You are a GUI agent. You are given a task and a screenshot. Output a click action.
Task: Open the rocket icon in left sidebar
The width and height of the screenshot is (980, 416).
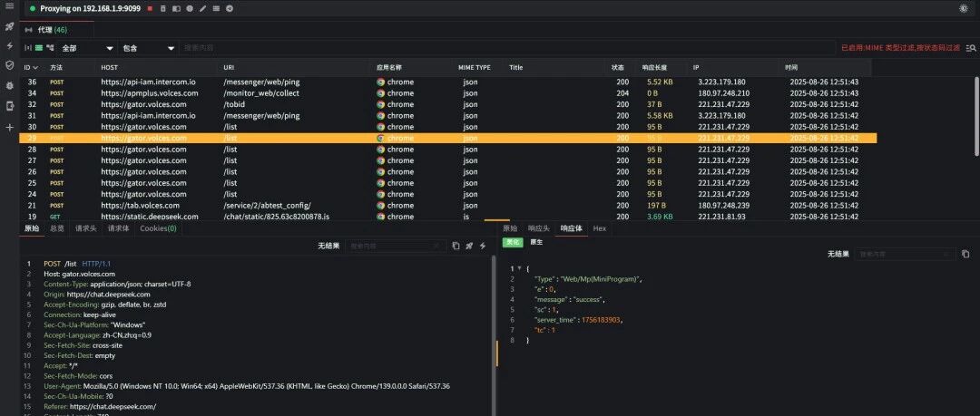point(9,27)
